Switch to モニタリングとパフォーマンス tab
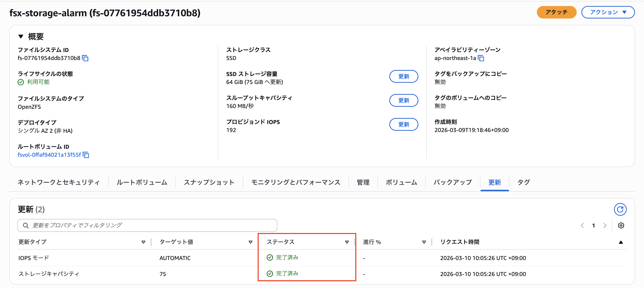 click(x=296, y=182)
